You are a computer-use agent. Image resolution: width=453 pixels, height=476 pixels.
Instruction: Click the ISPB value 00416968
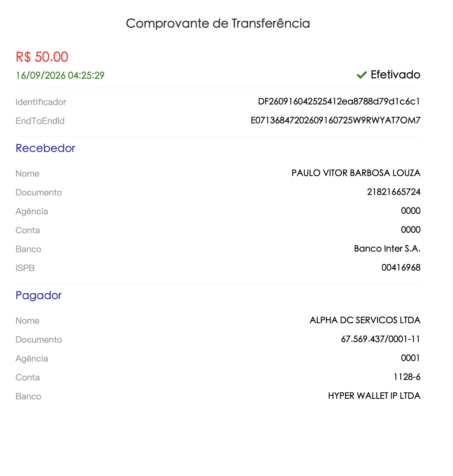401,268
